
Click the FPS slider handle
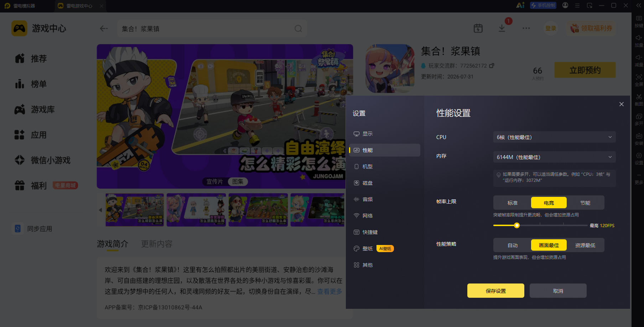[517, 225]
